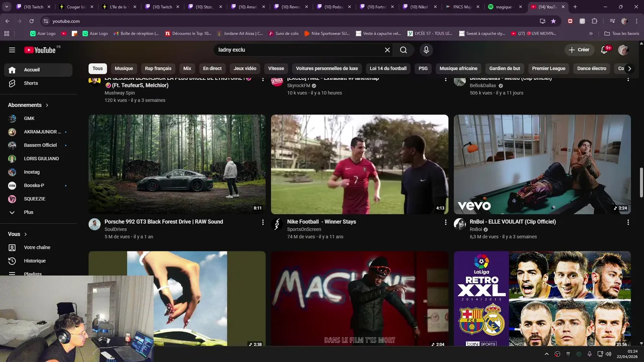Image resolution: width=644 pixels, height=362 pixels.
Task: Select the Premier League filter chip
Action: (549, 68)
